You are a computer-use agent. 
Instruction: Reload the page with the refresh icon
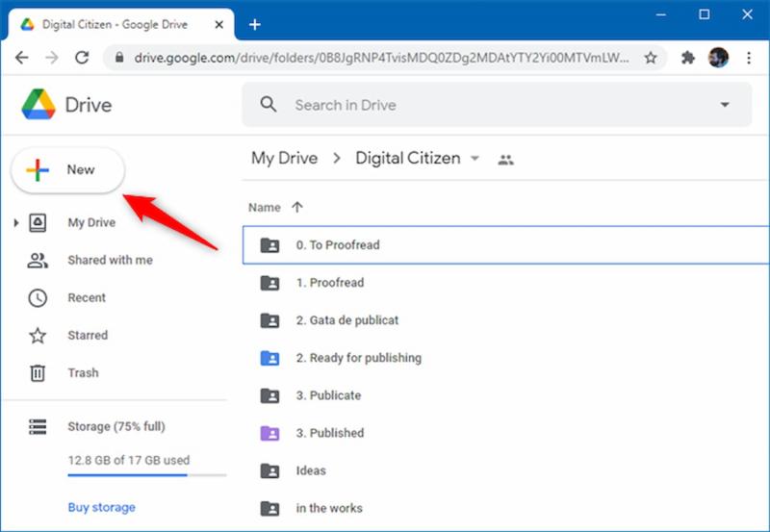click(82, 58)
